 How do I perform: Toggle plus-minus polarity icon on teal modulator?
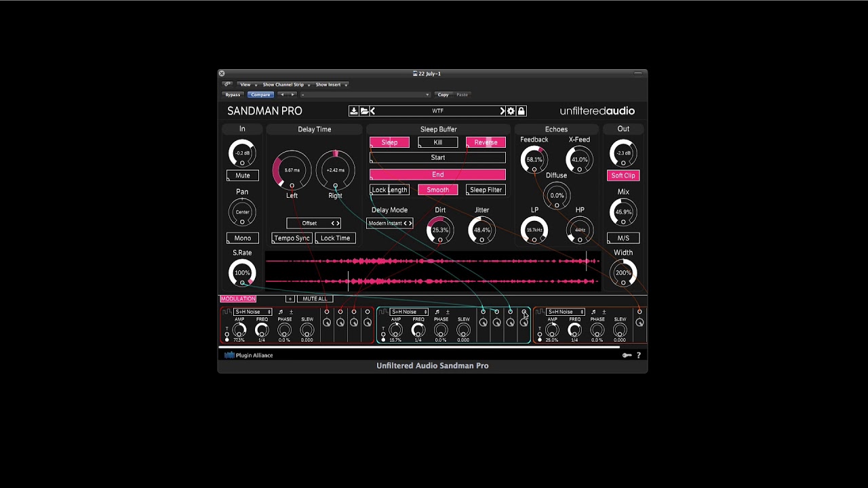[448, 312]
